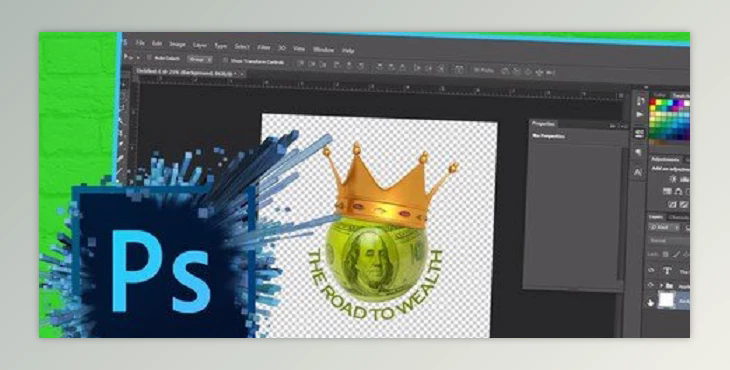730x370 pixels.
Task: Open the 3D menu
Action: pos(281,48)
